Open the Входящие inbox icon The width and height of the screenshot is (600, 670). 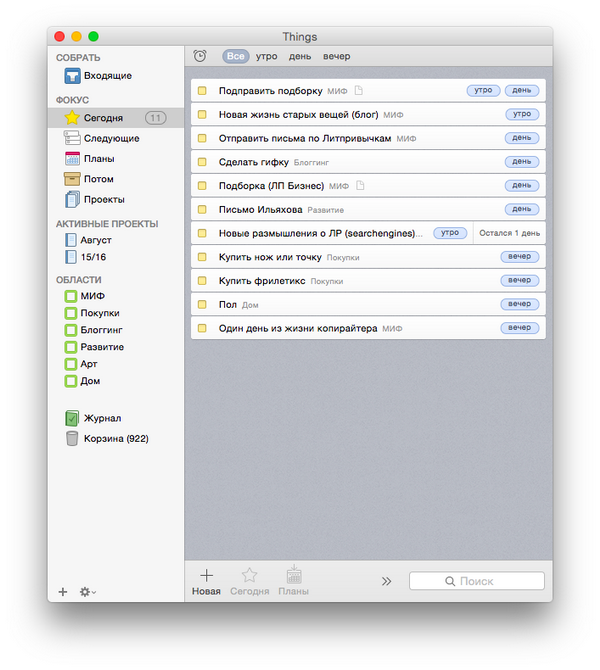coord(72,76)
